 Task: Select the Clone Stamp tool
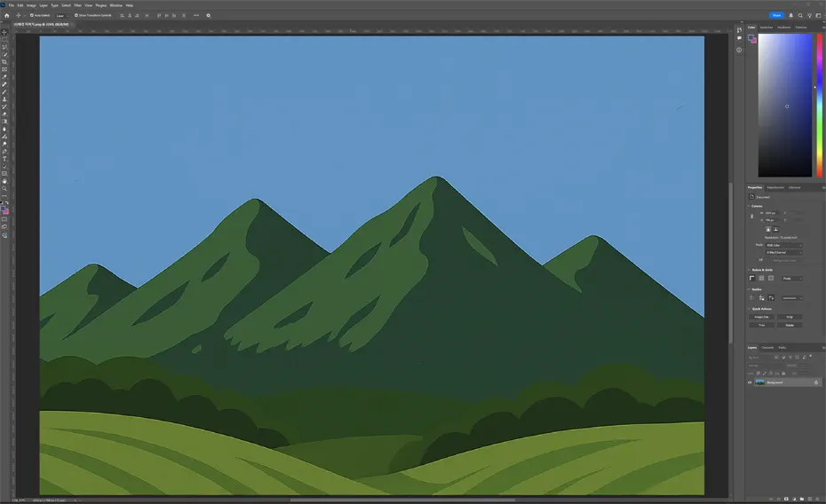pyautogui.click(x=4, y=98)
